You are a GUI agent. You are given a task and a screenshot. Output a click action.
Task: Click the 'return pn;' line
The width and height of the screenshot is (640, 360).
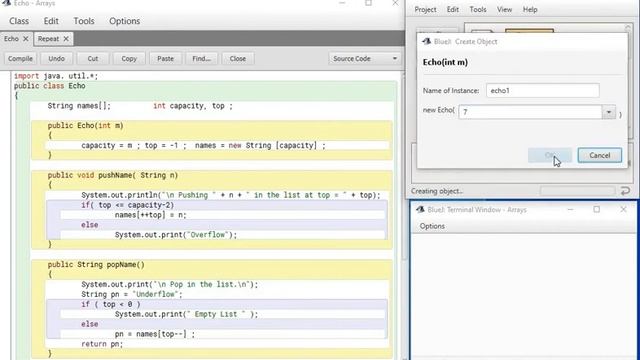[x=102, y=344]
